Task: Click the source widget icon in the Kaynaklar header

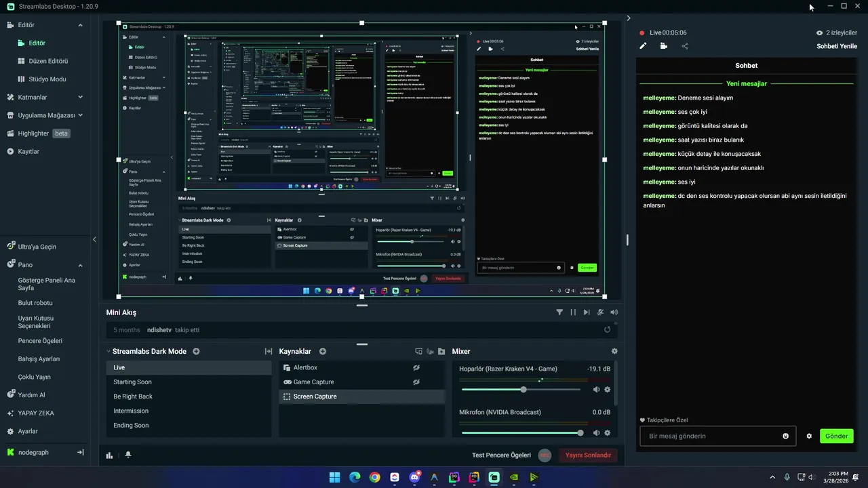Action: (x=419, y=351)
